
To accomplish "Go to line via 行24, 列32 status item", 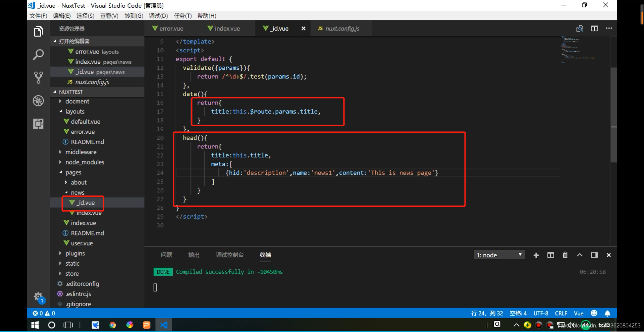I will [x=487, y=313].
